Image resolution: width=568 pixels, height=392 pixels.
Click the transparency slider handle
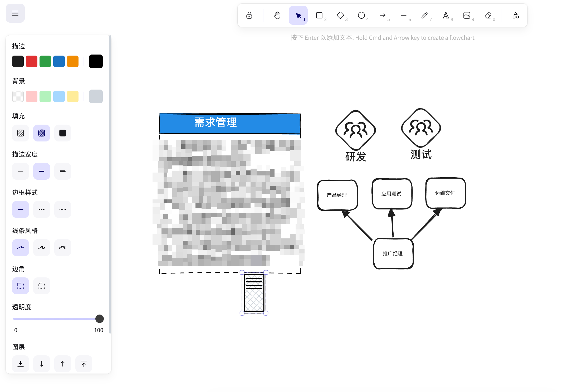pos(99,319)
